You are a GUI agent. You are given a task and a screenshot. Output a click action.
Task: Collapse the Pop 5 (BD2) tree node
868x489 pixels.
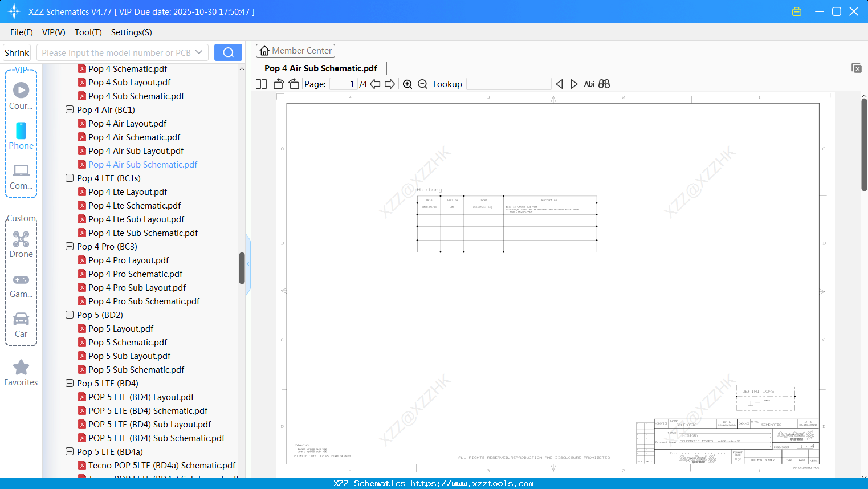click(69, 315)
